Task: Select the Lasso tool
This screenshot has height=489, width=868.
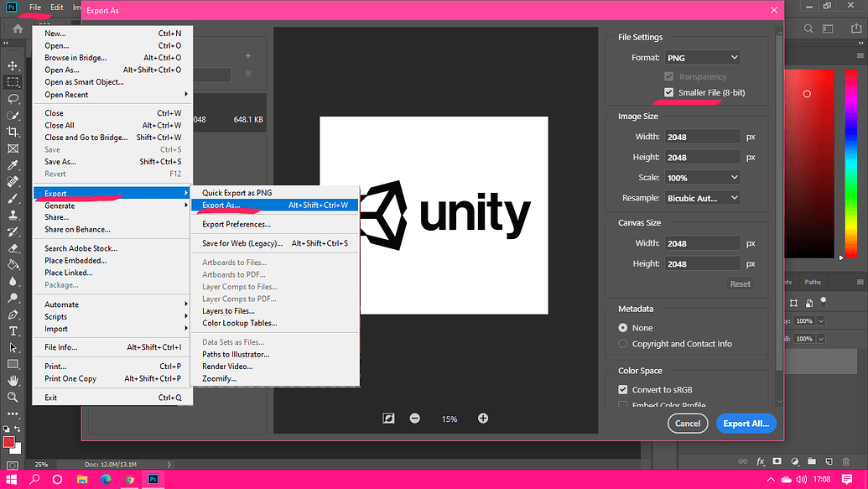Action: 12,99
